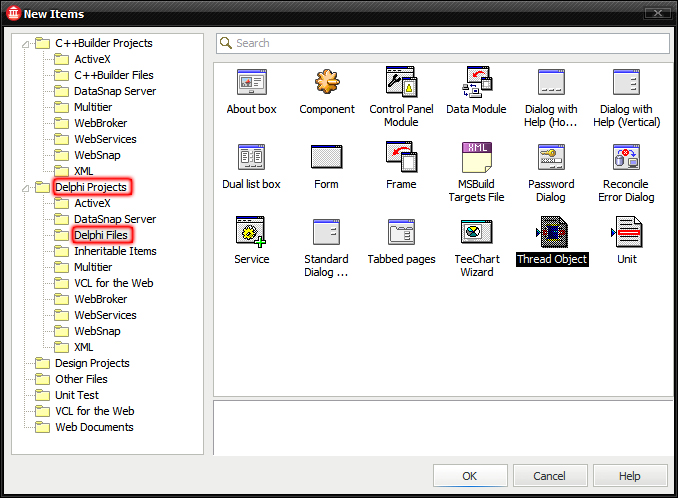
Task: Collapse the C++Builder Projects tree node
Action: tap(26, 44)
